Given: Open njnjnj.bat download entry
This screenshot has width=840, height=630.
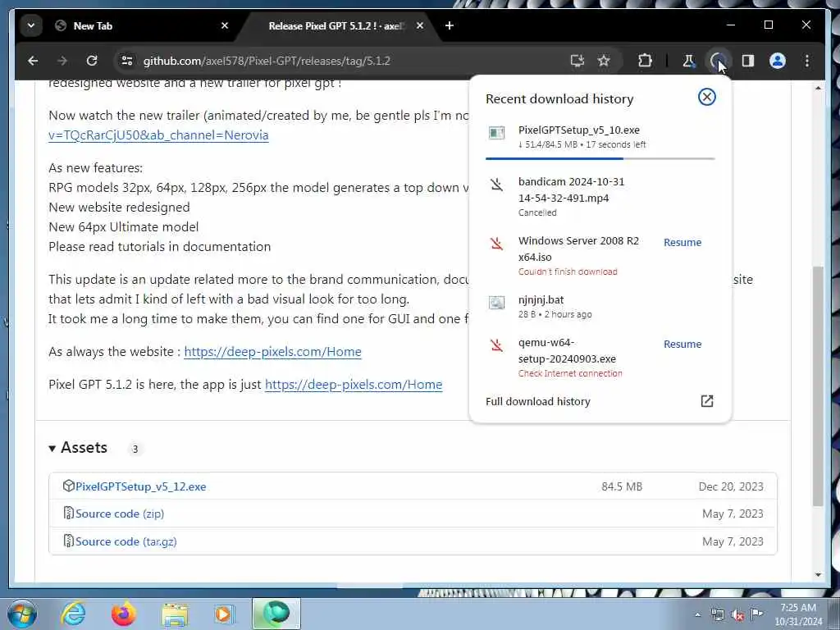Looking at the screenshot, I should coord(600,307).
